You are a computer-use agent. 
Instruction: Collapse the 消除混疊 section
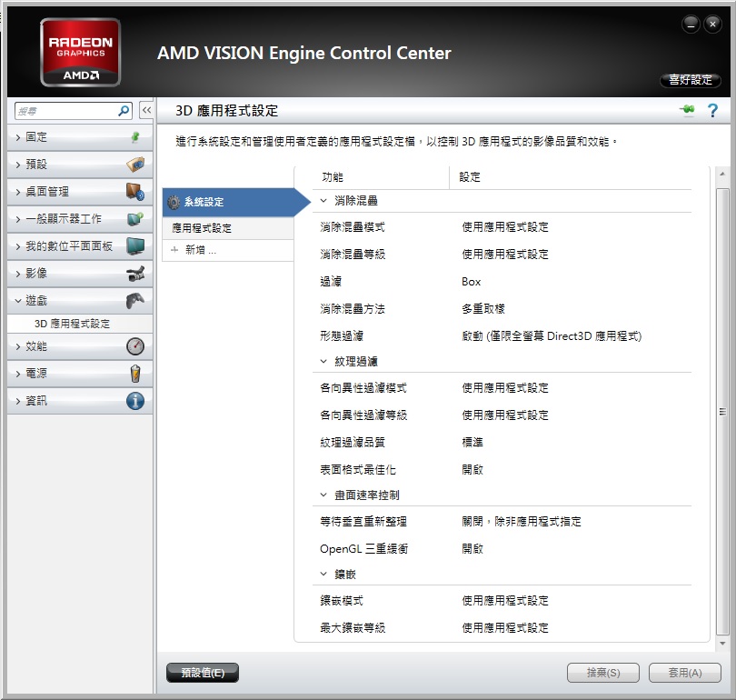point(323,200)
